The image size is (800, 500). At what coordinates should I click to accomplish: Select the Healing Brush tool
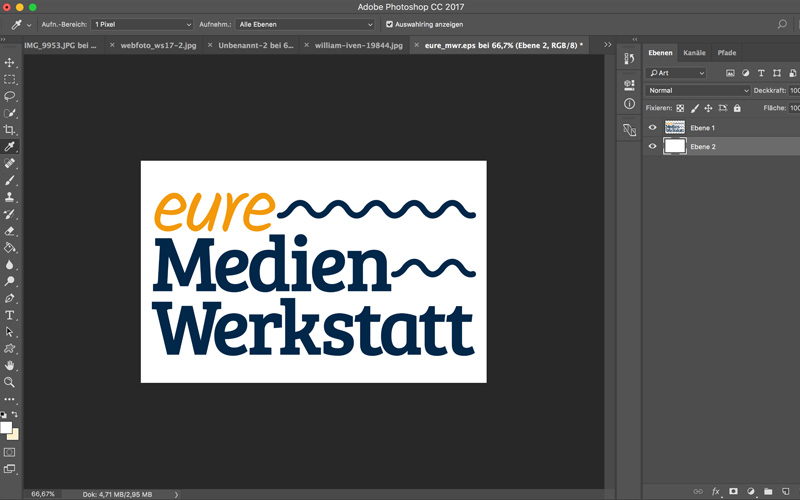click(9, 163)
